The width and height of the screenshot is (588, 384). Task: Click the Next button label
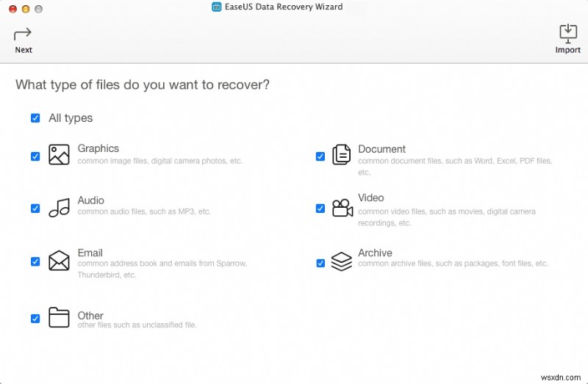tap(24, 50)
